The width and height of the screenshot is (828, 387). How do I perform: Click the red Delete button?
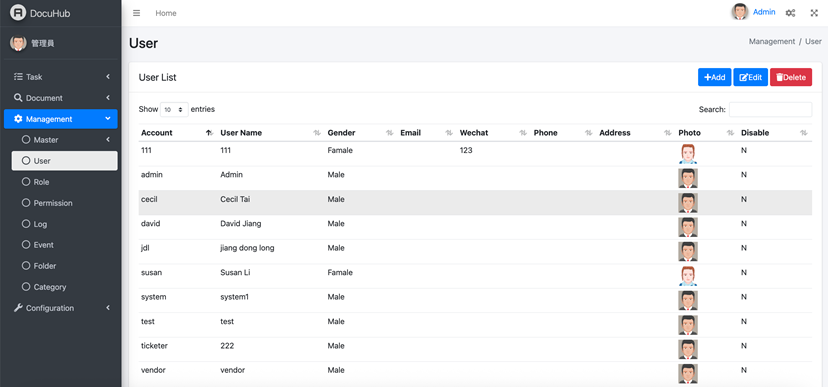click(791, 77)
